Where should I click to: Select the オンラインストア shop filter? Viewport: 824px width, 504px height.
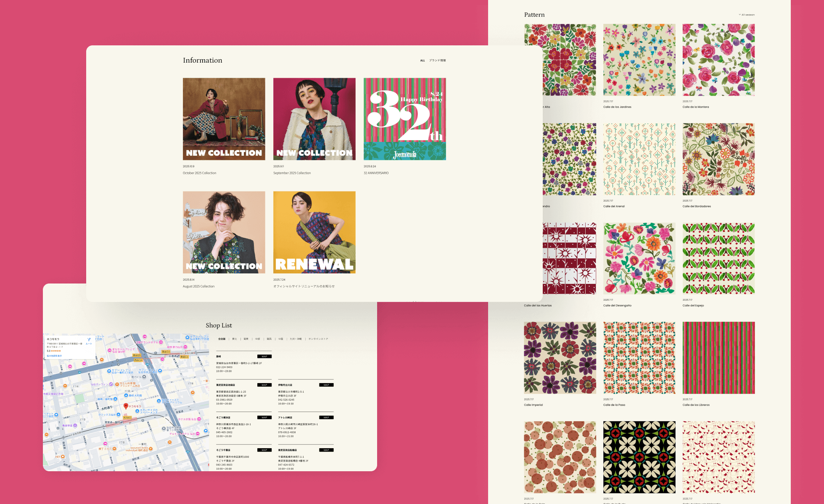click(318, 339)
